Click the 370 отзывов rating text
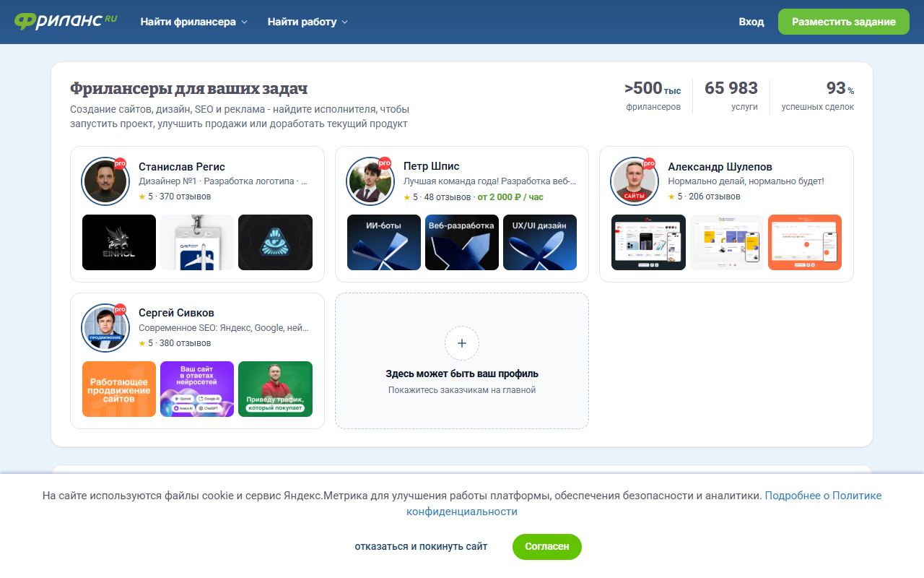The image size is (924, 578). (x=185, y=197)
